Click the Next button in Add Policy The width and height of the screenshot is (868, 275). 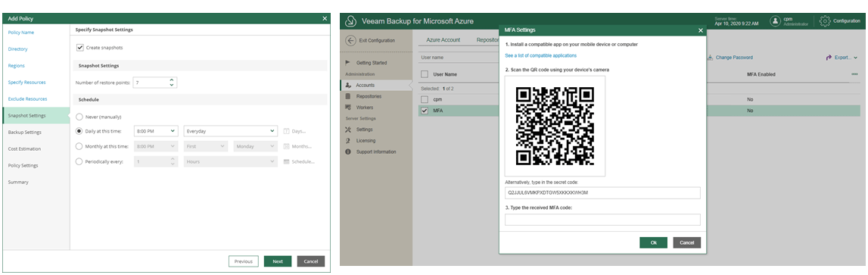click(277, 261)
